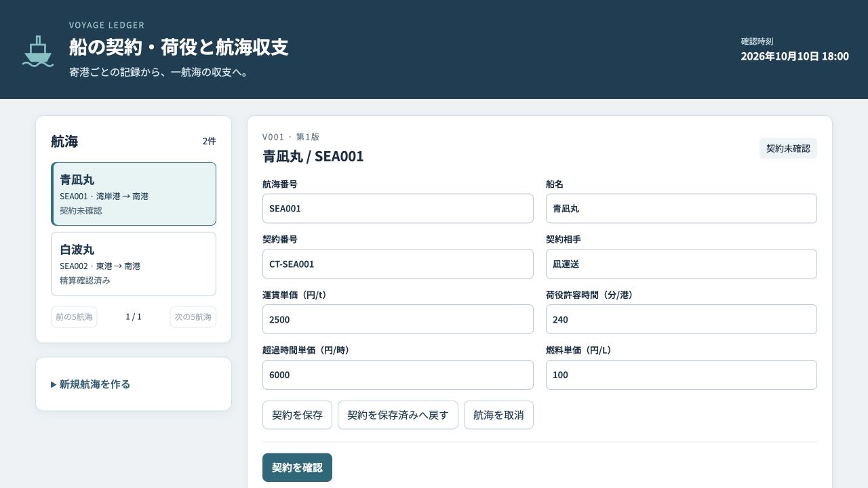868x488 pixels.
Task: Click the 航海 list heading
Action: click(64, 141)
